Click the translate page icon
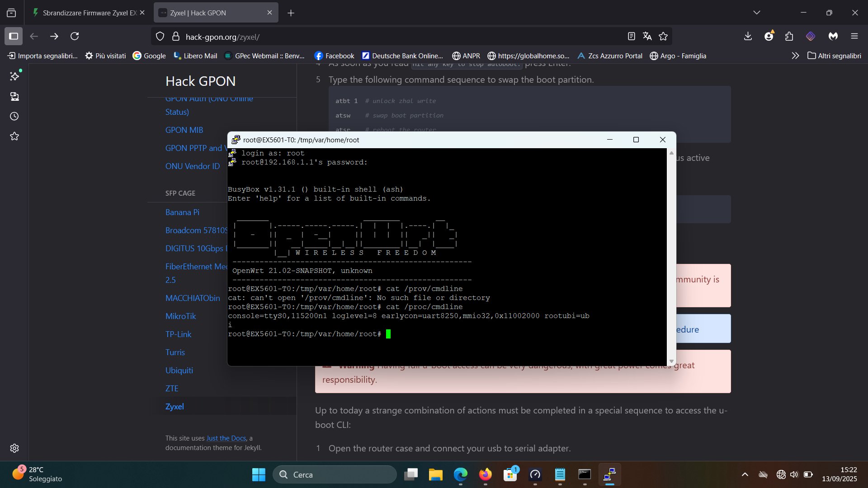Screen dimensions: 868x488 coord(647,36)
